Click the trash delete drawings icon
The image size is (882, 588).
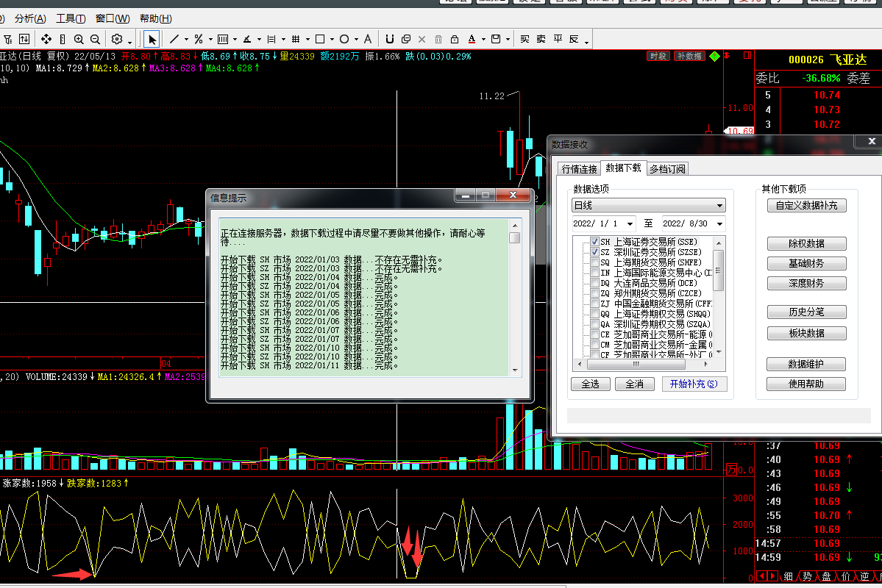coord(438,40)
